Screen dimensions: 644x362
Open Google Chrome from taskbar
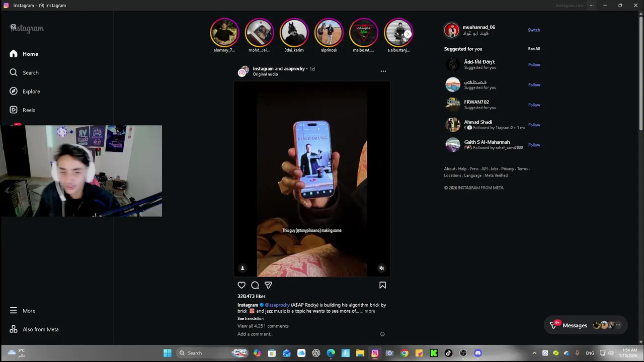click(x=405, y=353)
